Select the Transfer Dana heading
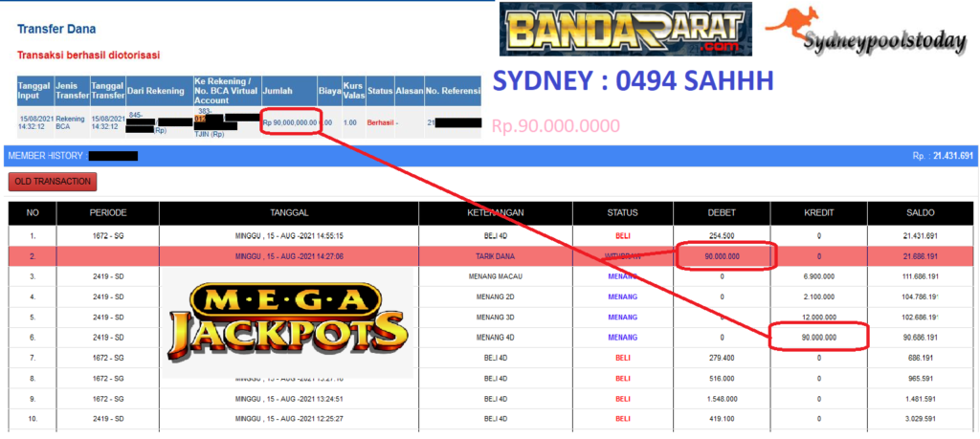The image size is (980, 439). [x=56, y=29]
